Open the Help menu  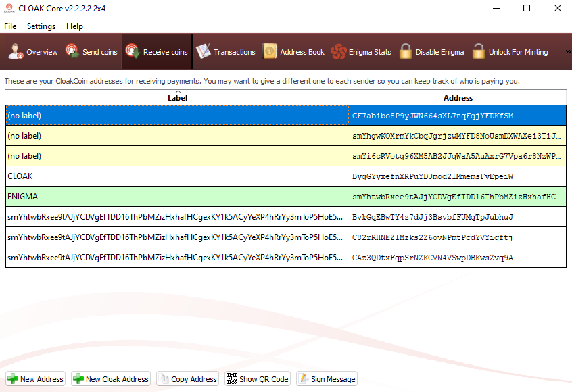(x=75, y=26)
